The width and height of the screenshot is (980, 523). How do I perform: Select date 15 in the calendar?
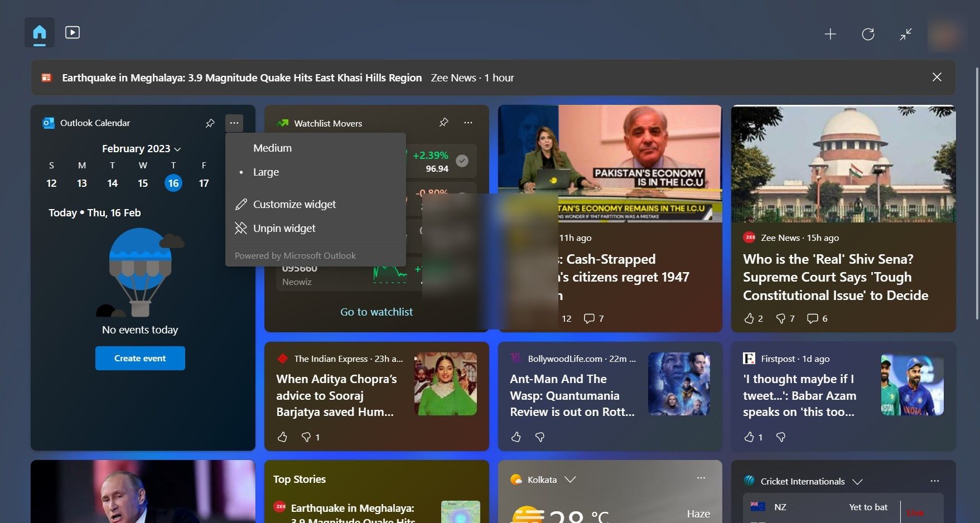(143, 183)
